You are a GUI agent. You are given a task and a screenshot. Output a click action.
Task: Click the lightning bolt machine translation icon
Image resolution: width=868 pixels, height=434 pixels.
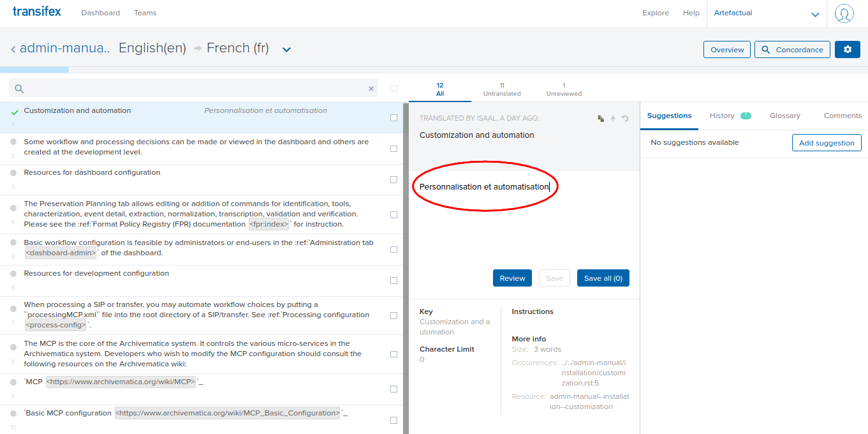pos(613,118)
